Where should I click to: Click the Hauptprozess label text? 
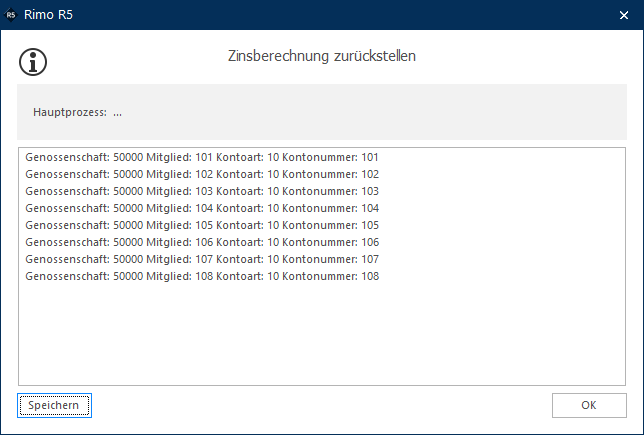[70, 113]
